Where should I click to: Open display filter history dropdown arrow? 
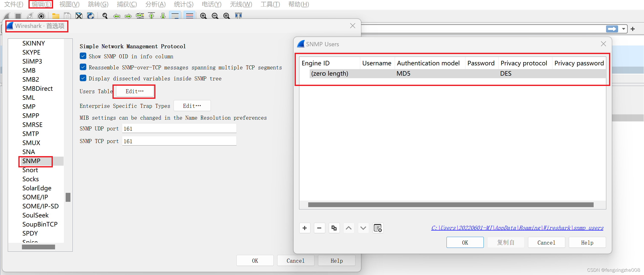tap(624, 29)
